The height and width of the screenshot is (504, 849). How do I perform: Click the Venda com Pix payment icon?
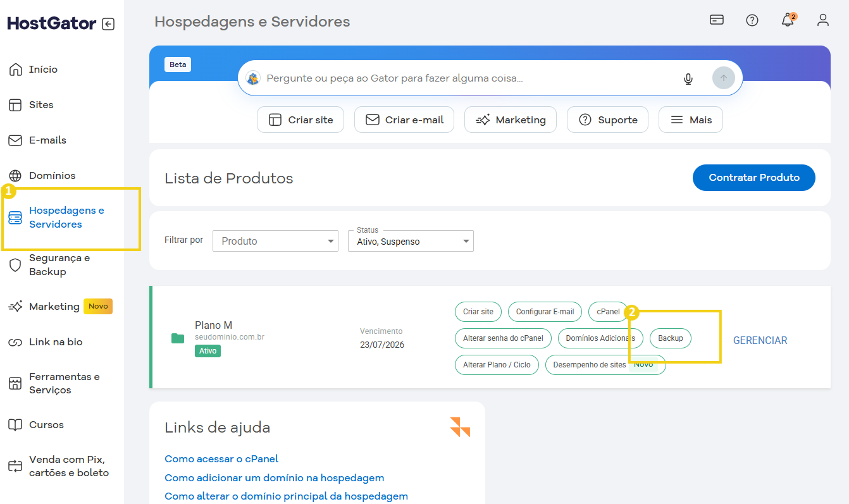point(15,466)
